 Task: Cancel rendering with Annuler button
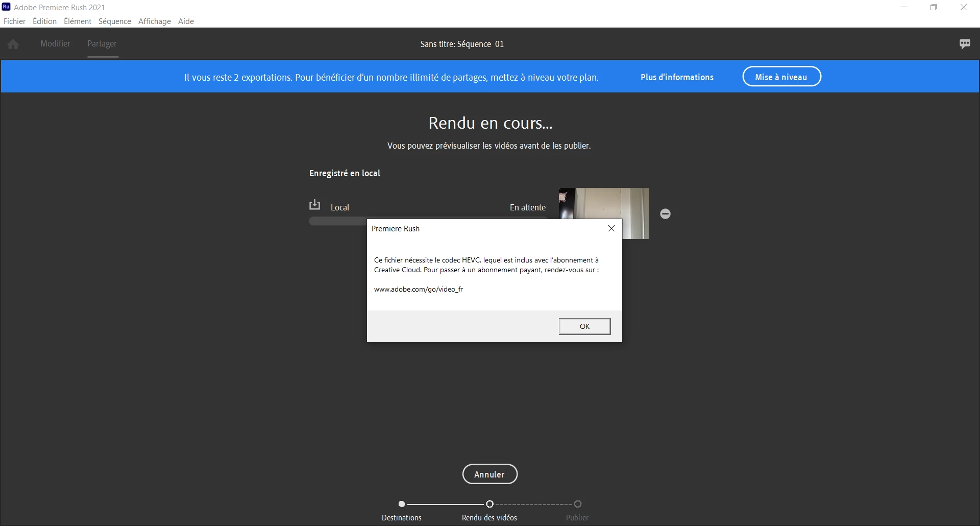pyautogui.click(x=489, y=474)
